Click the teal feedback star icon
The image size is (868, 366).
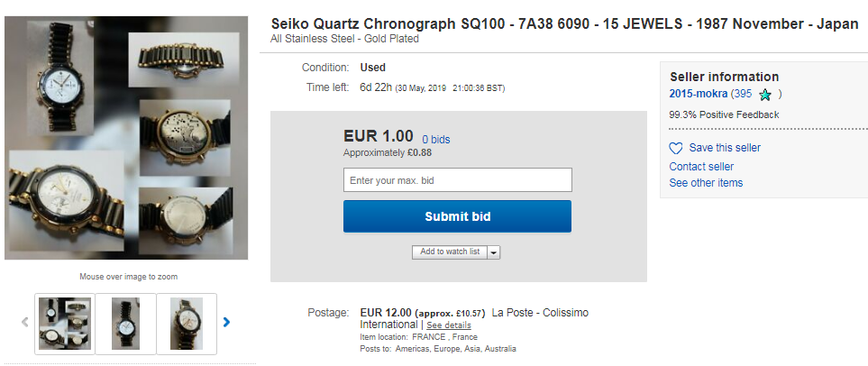click(765, 96)
